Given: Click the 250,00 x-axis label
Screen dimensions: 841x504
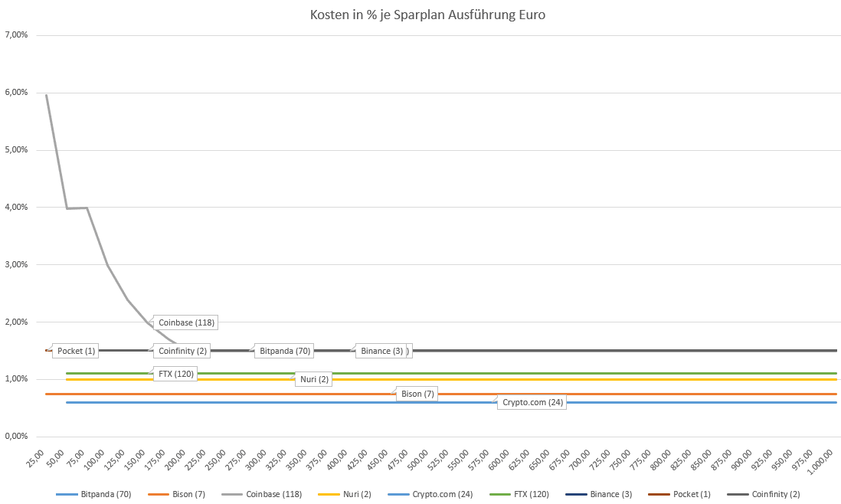Looking at the screenshot, I should [216, 460].
